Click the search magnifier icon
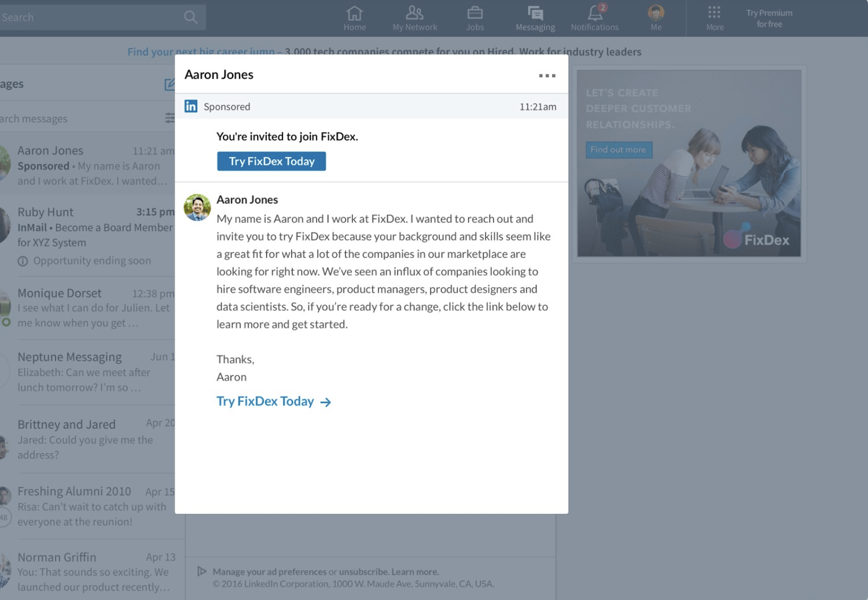 click(190, 17)
